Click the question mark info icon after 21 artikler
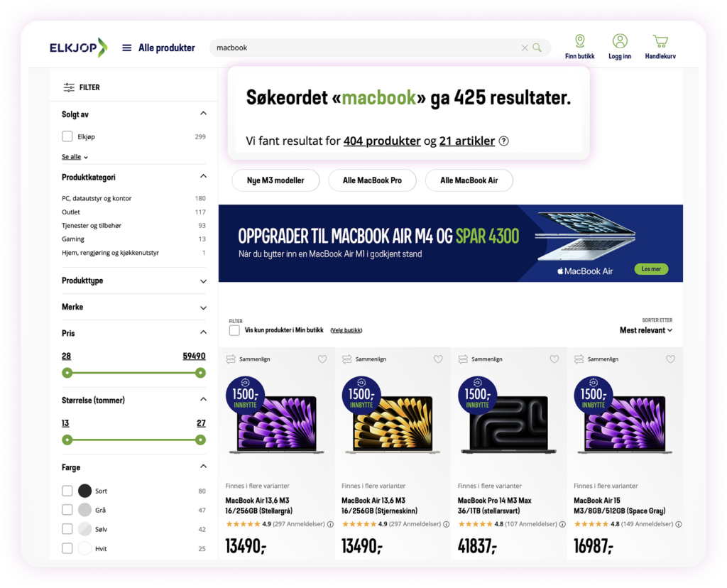Viewport: 727px width, 588px height. pos(503,141)
